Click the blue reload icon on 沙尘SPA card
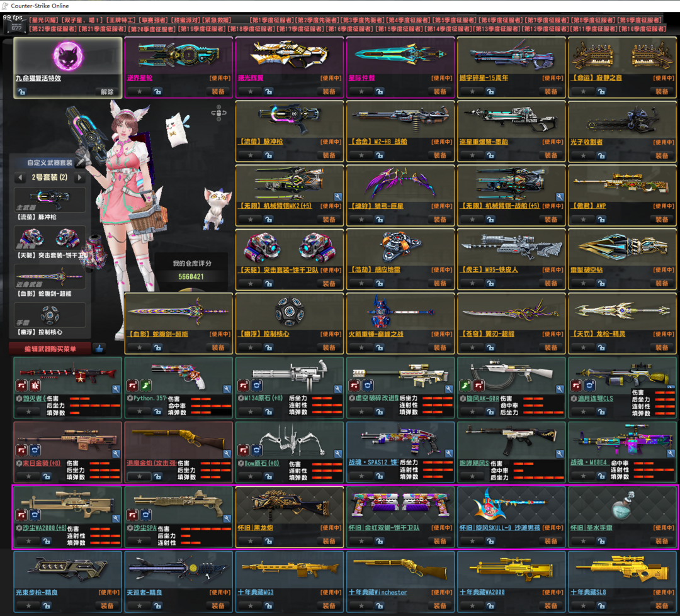 click(x=145, y=515)
